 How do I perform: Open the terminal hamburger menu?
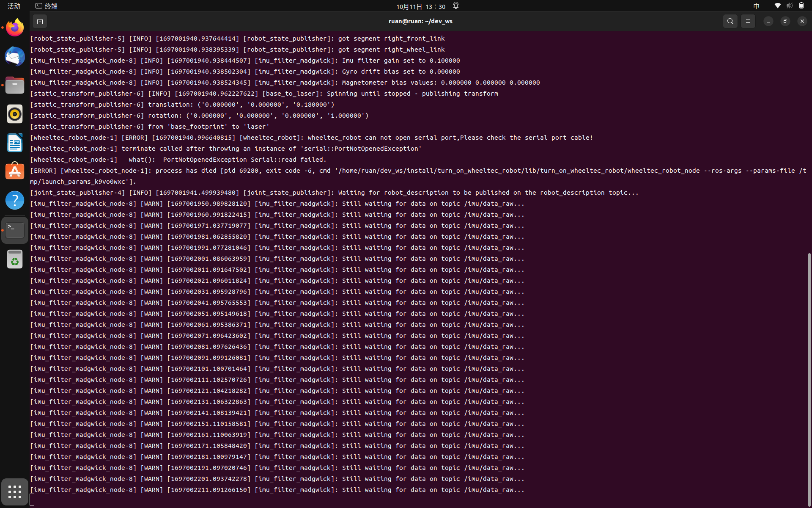[748, 21]
